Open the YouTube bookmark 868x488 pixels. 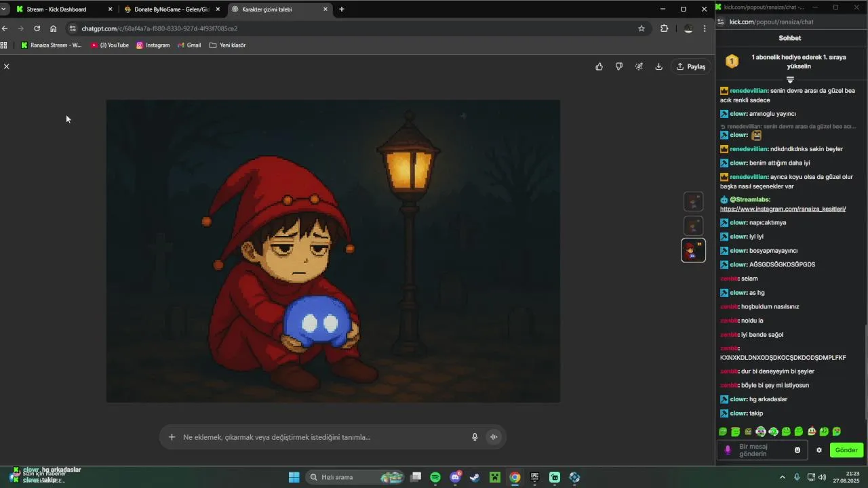coord(109,45)
